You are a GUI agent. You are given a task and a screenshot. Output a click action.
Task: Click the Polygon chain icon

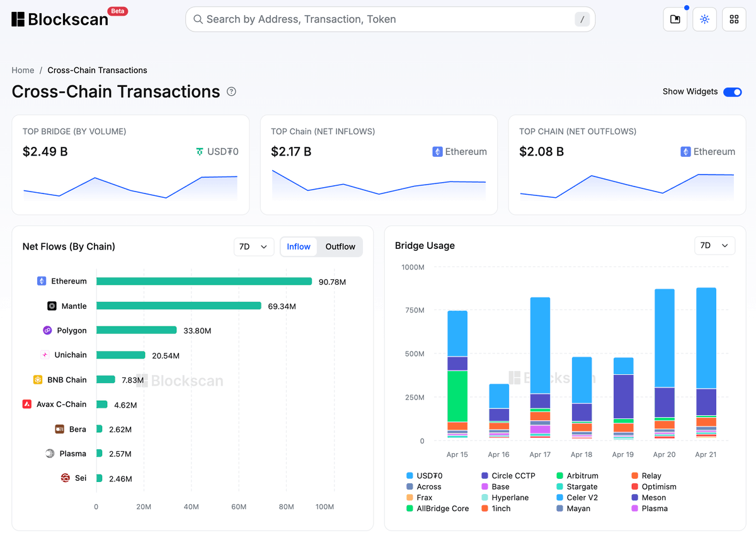coord(47,330)
